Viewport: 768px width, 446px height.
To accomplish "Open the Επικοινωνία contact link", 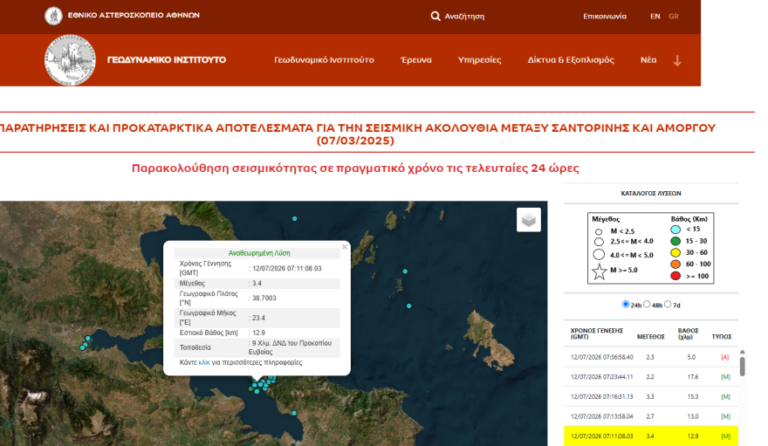I will (x=604, y=16).
